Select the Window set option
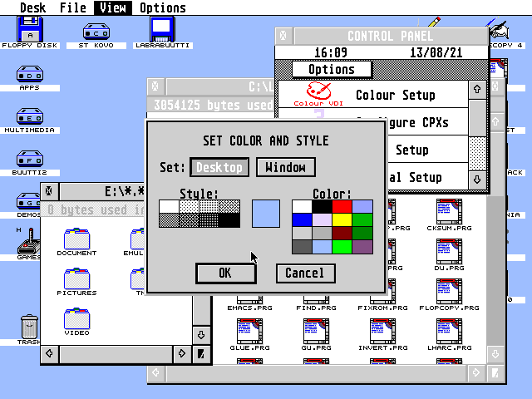 [286, 167]
